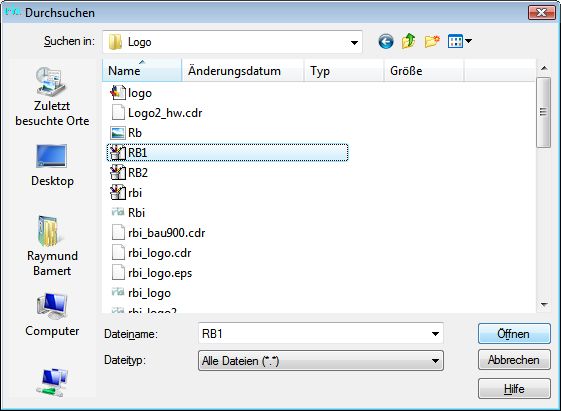
Task: Click the Abbrechen button
Action: [514, 360]
